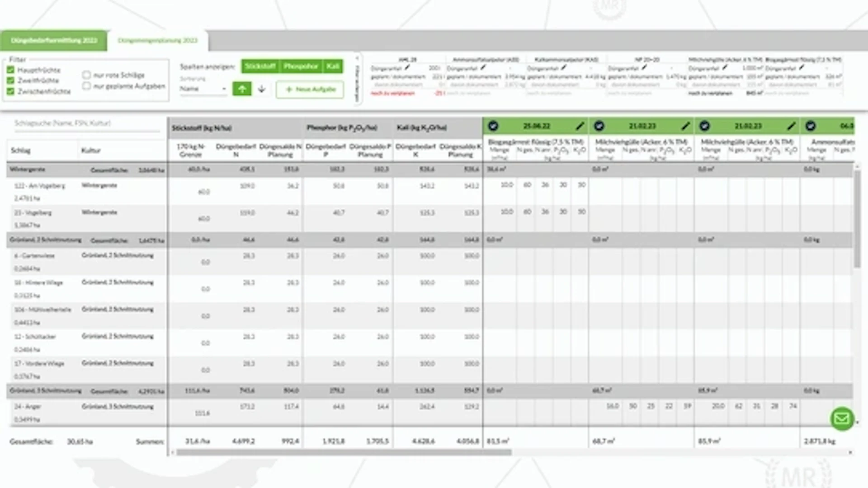
Task: Open the Sortierung Name dropdown
Action: click(x=203, y=89)
